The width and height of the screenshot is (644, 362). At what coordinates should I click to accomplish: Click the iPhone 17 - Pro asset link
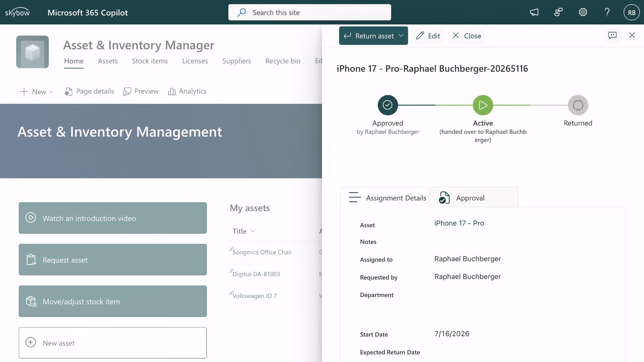point(459,223)
